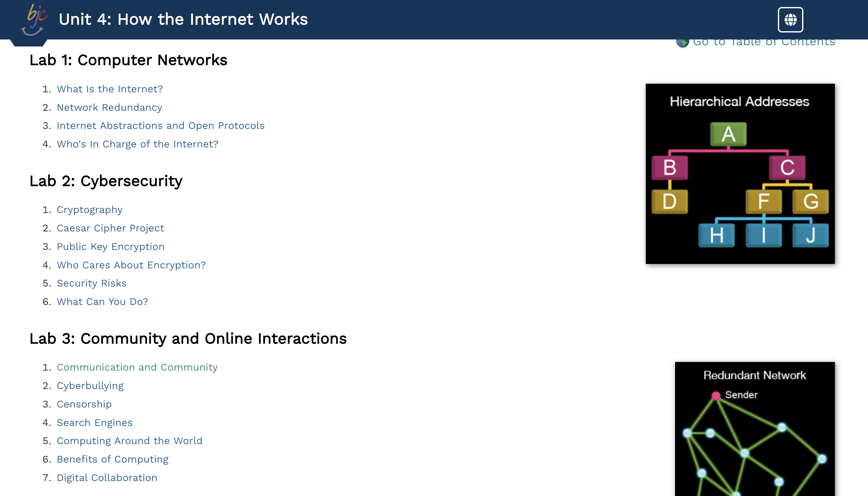Select 'Search Engines' lesson item
The height and width of the screenshot is (496, 868).
click(94, 422)
